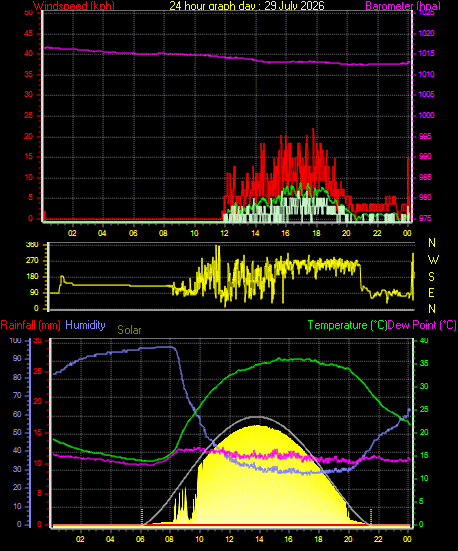Select the Dew Point (°C) legend label
458x551 pixels.
tap(422, 325)
